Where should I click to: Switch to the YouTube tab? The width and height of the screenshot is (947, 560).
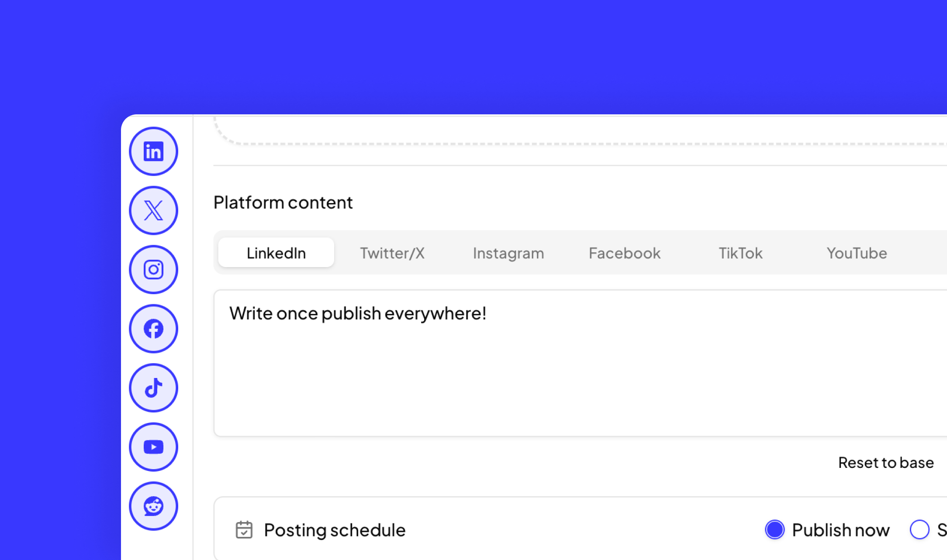tap(856, 253)
